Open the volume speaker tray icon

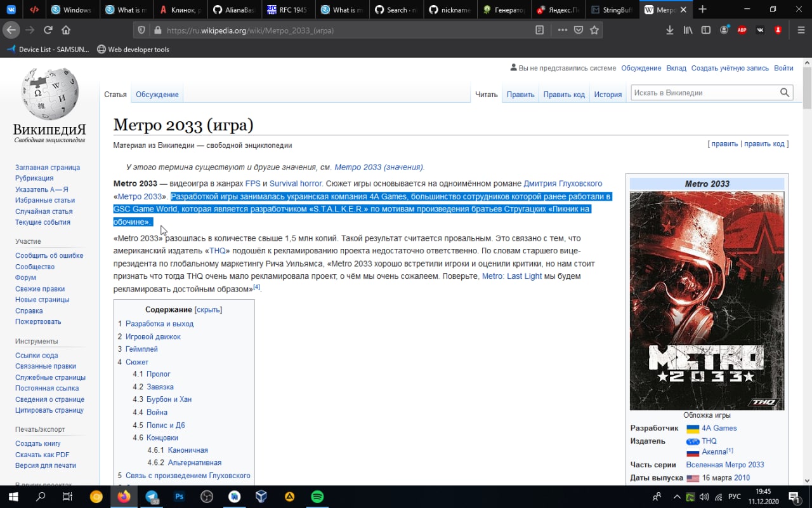704,497
